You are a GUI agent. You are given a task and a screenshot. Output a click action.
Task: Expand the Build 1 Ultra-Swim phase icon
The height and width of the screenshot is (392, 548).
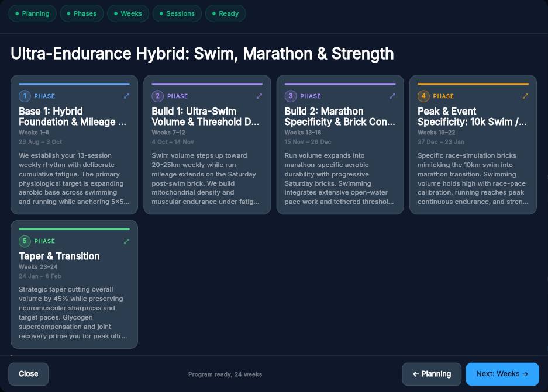coord(259,96)
